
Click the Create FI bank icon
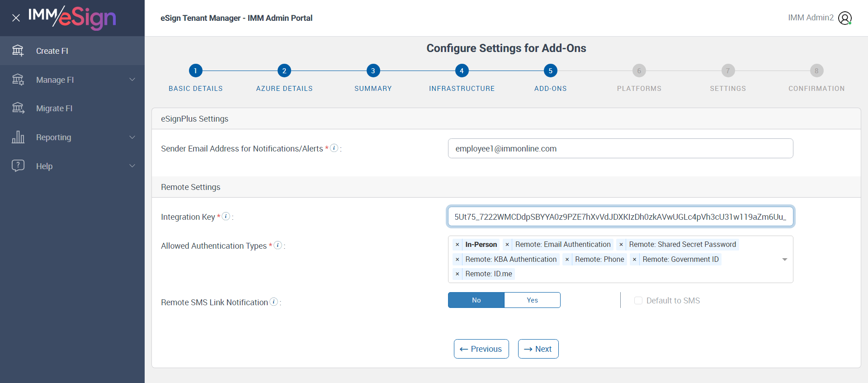coord(18,51)
